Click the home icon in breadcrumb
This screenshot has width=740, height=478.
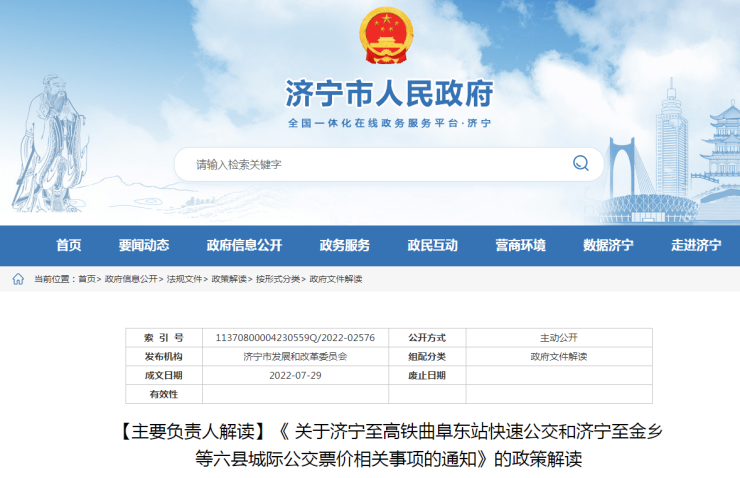18,279
